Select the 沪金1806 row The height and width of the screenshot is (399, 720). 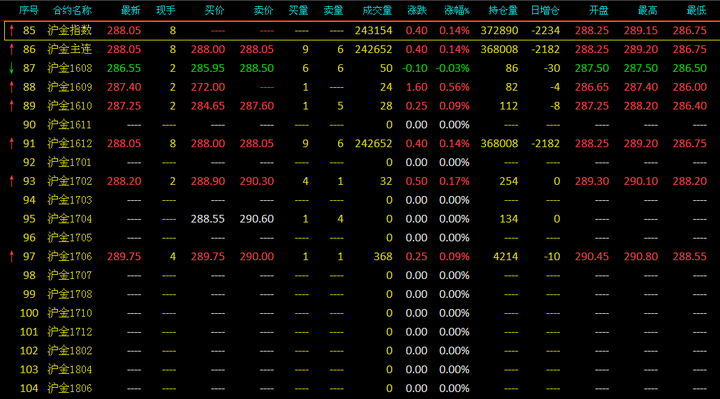pyautogui.click(x=360, y=388)
